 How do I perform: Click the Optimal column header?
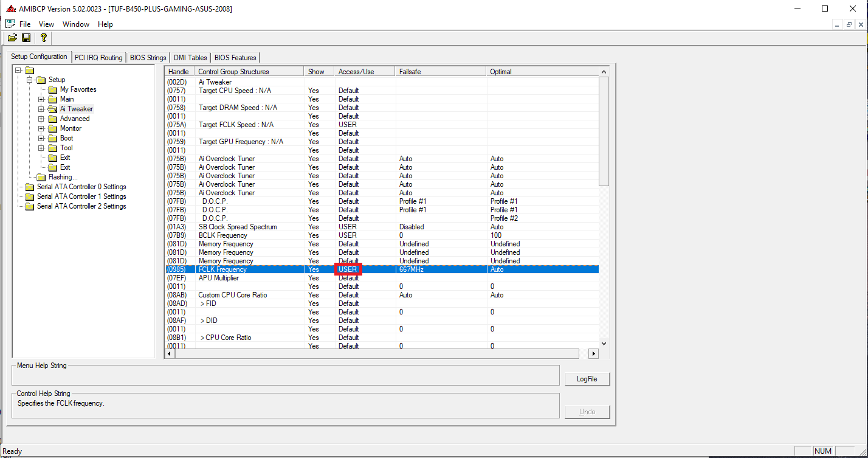pyautogui.click(x=543, y=72)
